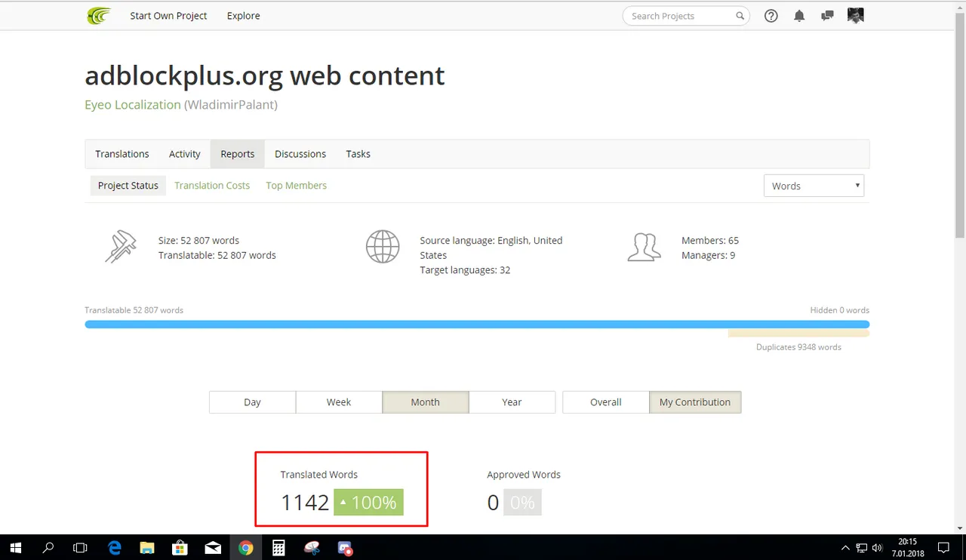Image resolution: width=966 pixels, height=560 pixels.
Task: Switch to Translations tab
Action: (122, 154)
